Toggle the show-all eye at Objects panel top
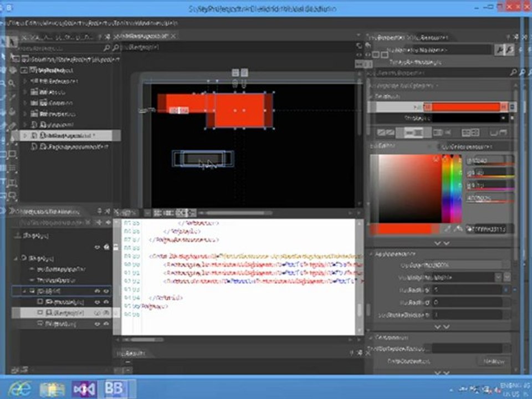 coord(98,247)
